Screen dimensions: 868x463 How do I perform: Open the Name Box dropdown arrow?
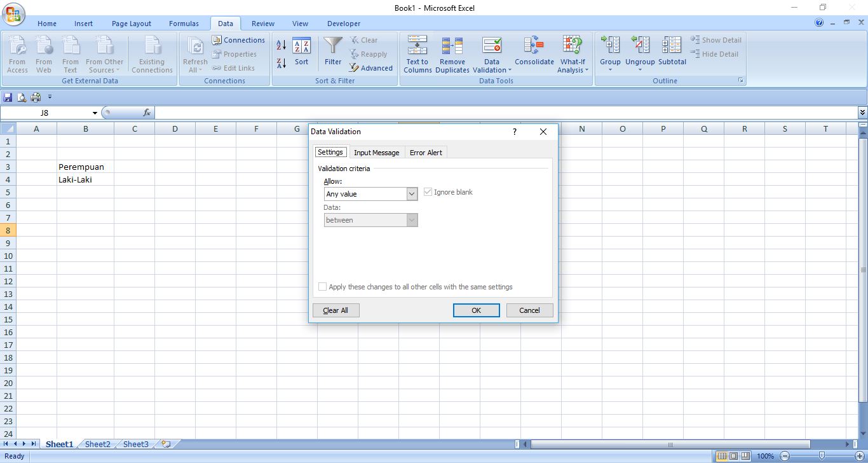93,113
